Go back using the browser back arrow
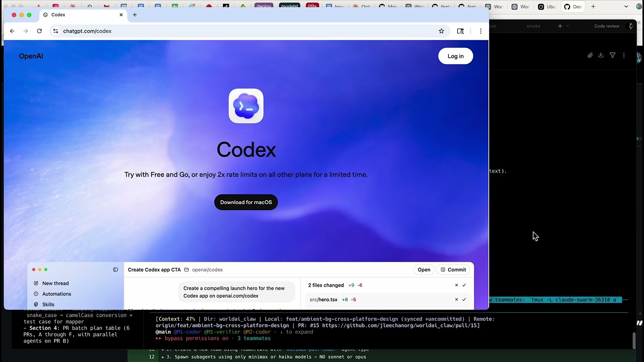Screen dimensions: 644x362 12,31
